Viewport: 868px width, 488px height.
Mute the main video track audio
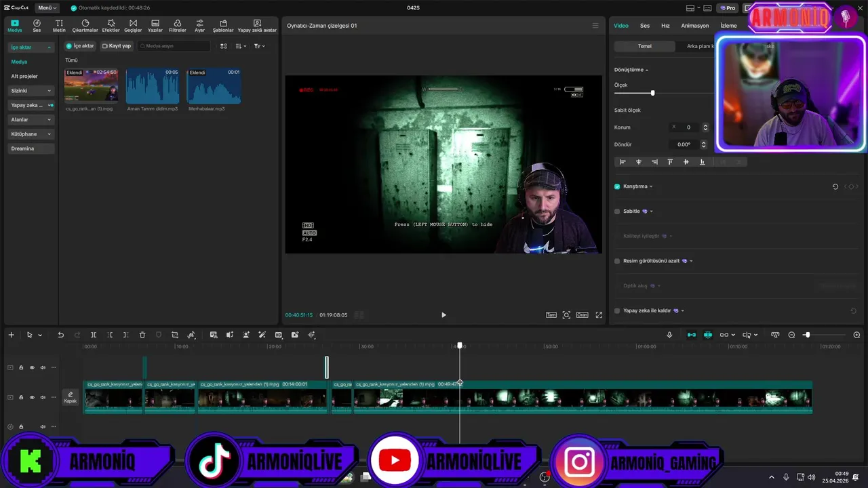pos(43,397)
